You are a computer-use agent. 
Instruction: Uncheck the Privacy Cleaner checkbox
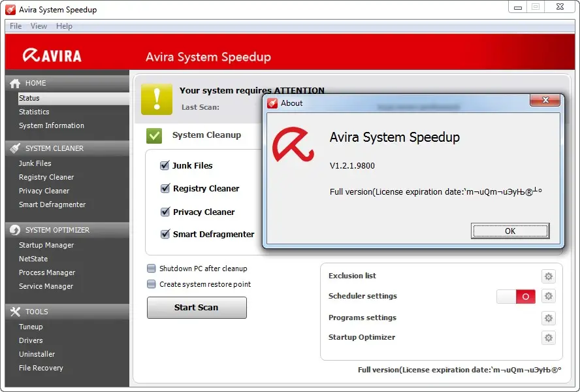[x=165, y=212]
